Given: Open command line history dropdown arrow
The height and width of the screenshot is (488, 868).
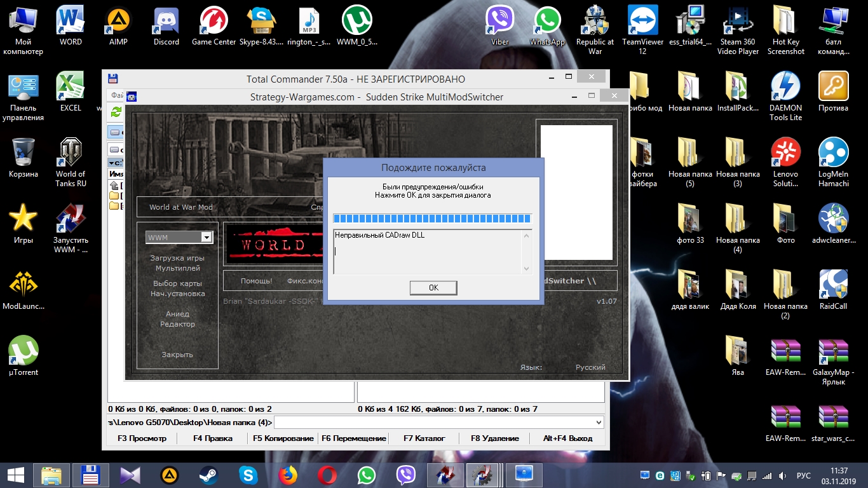Looking at the screenshot, I should pyautogui.click(x=599, y=423).
